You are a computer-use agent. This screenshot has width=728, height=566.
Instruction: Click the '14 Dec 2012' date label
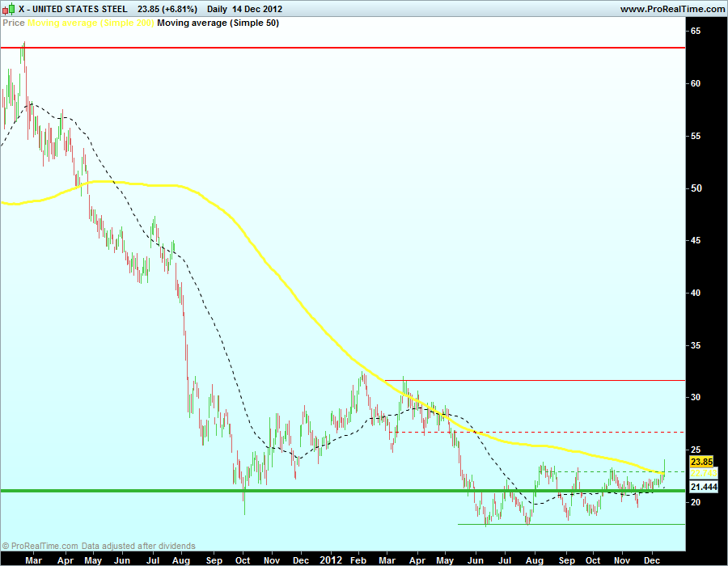coord(258,9)
